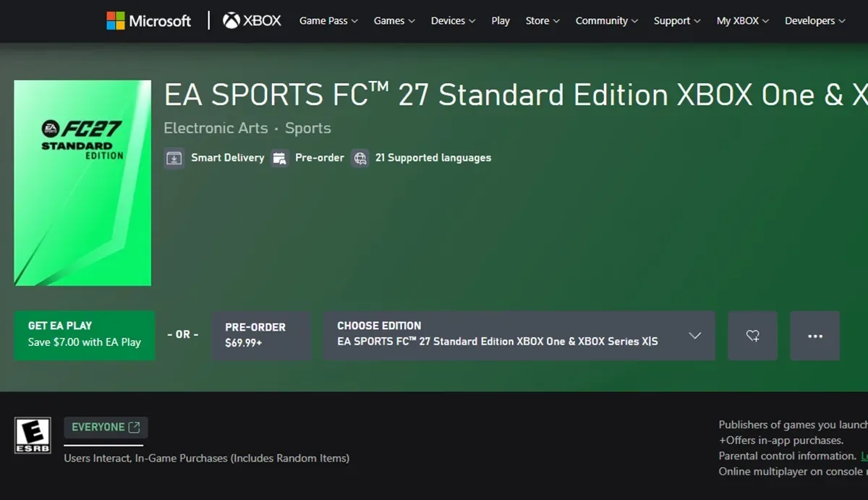Click the 21 Supported languages text
Screen dimensions: 868x500
(x=433, y=158)
